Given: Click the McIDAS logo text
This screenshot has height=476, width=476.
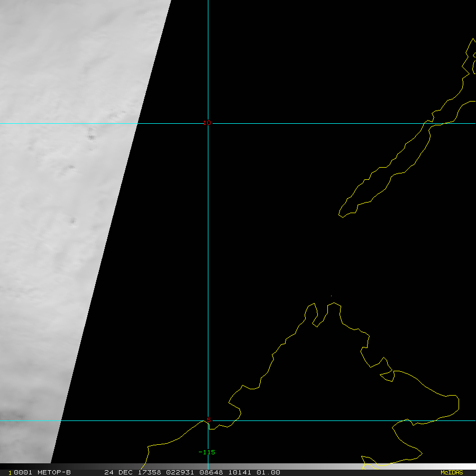Looking at the screenshot, I should [x=451, y=472].
